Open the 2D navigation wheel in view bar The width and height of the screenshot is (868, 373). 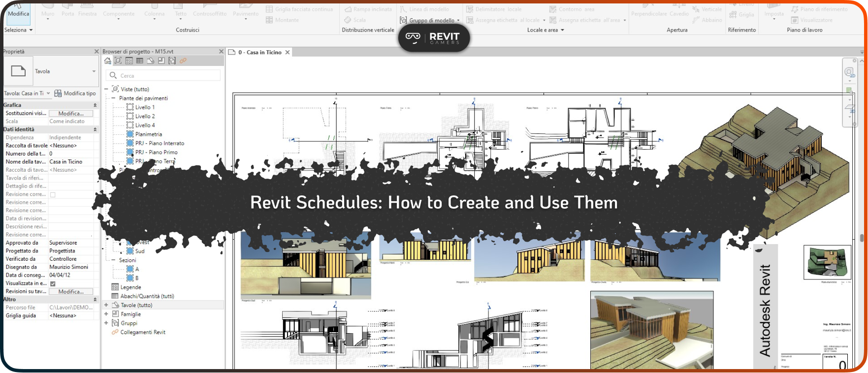pyautogui.click(x=850, y=73)
